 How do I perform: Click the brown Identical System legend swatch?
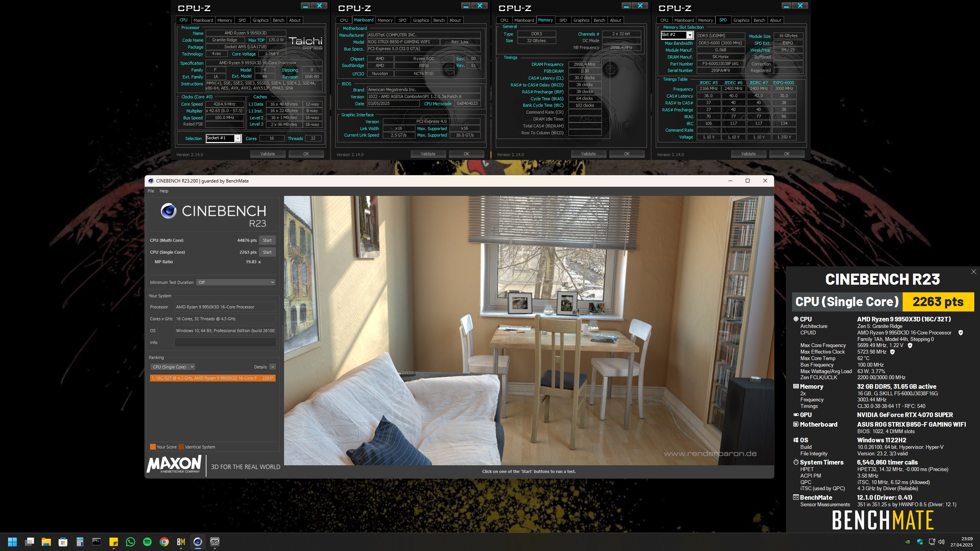click(181, 447)
